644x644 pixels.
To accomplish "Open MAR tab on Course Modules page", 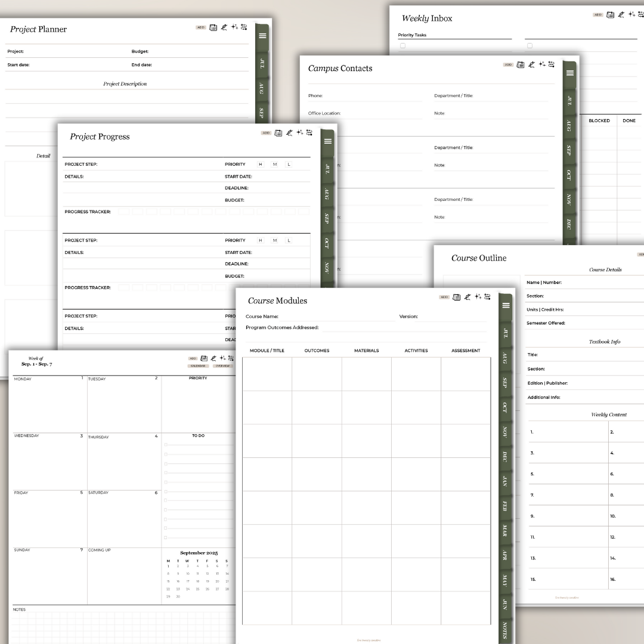I will pyautogui.click(x=504, y=530).
